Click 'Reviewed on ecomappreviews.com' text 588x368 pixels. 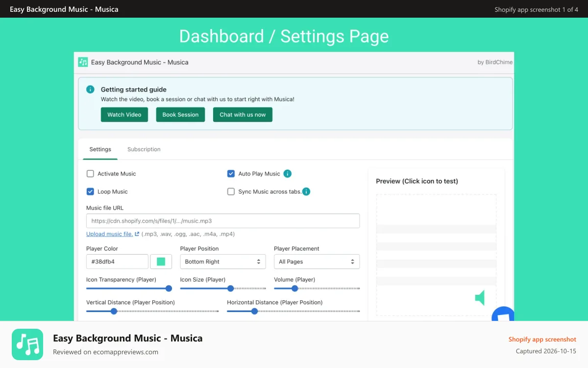(x=106, y=352)
